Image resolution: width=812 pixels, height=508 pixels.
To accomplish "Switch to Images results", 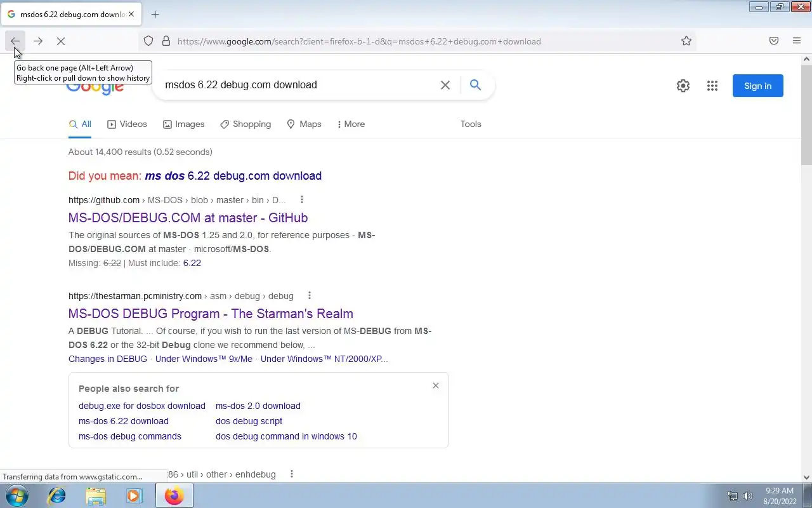I will pyautogui.click(x=183, y=124).
